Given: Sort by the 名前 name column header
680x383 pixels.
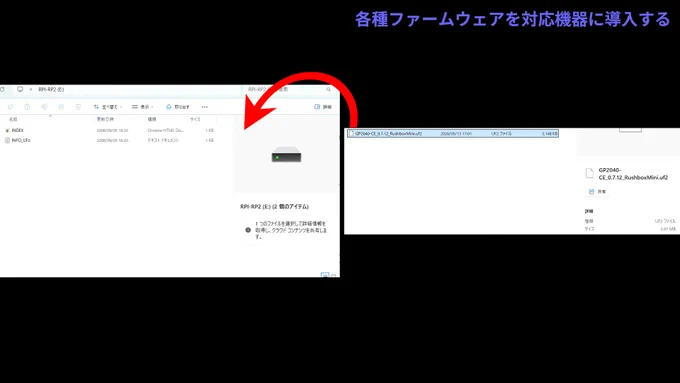Looking at the screenshot, I should (x=13, y=119).
